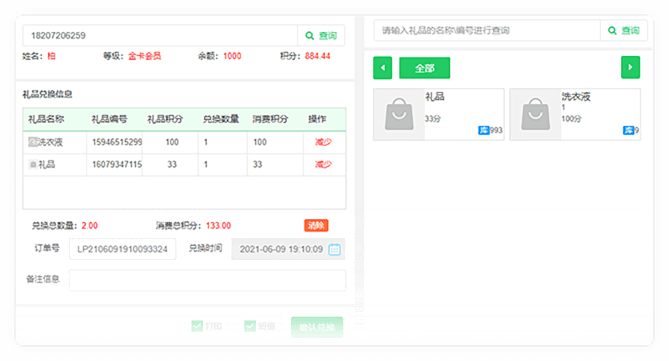Click the 礼品名称 column header
Viewport: 669px width, 361px height.
coord(46,119)
